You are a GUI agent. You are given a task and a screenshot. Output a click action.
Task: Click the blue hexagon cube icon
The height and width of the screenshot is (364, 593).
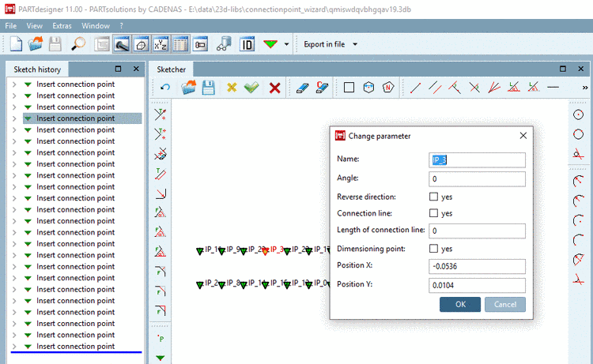pos(368,88)
